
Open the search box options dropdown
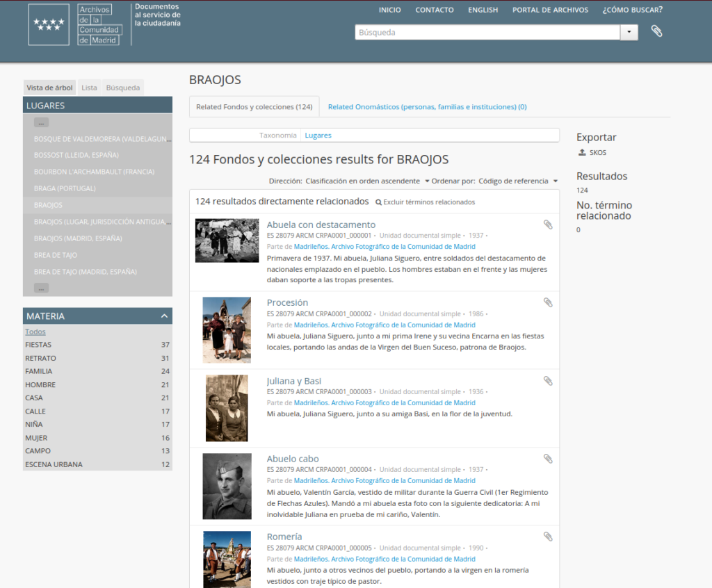629,33
